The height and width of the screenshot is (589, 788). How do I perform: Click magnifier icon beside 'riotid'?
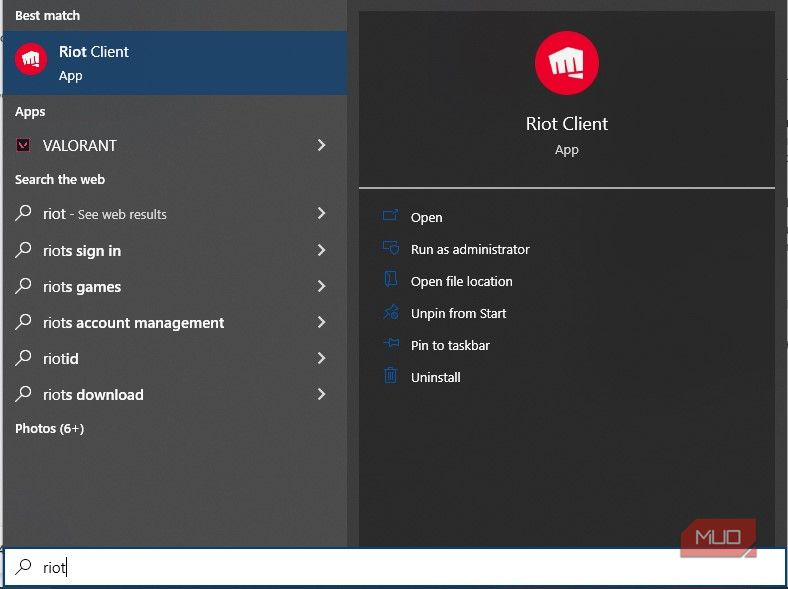[23, 358]
